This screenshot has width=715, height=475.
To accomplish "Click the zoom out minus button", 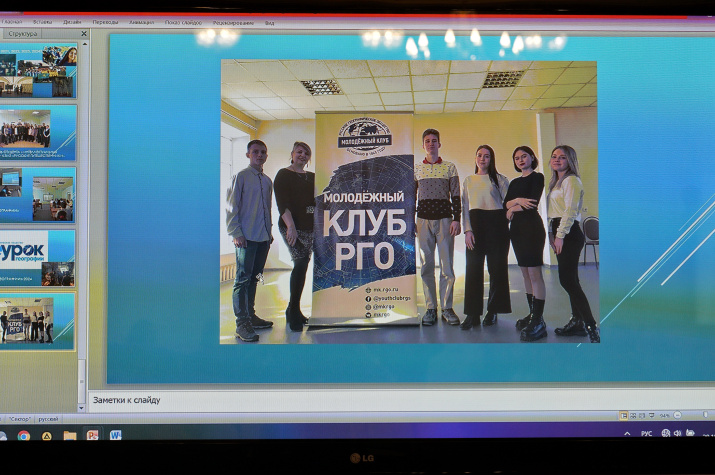I will pyautogui.click(x=677, y=415).
